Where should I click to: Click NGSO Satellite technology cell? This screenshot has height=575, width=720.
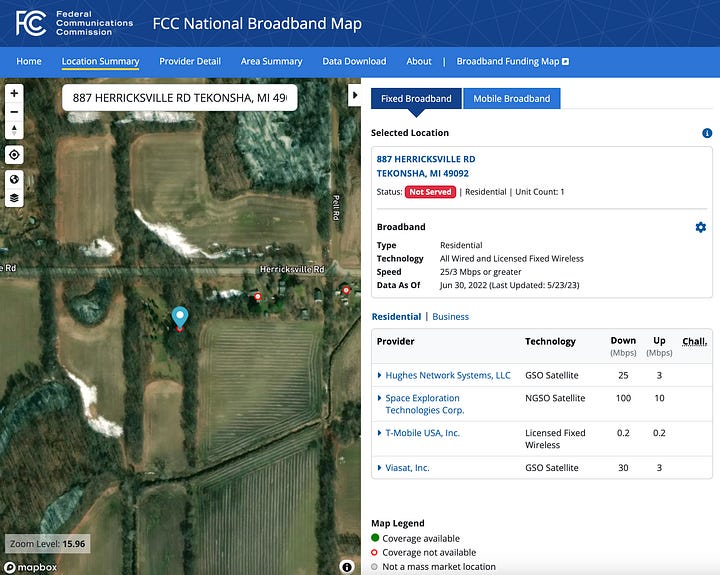tap(555, 398)
